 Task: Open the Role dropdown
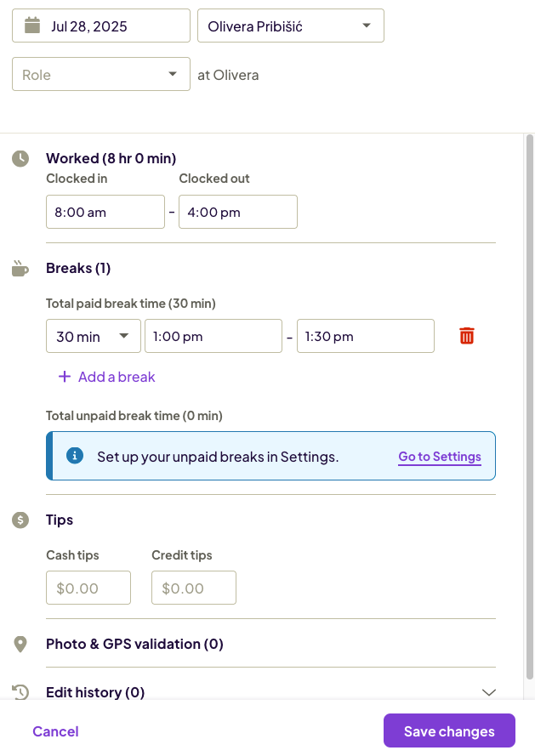pyautogui.click(x=100, y=74)
